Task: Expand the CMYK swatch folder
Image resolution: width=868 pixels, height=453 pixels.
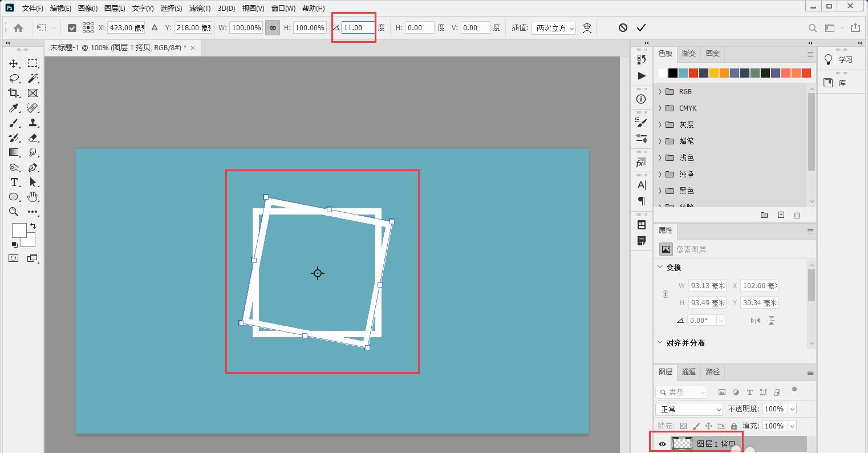Action: coord(660,108)
